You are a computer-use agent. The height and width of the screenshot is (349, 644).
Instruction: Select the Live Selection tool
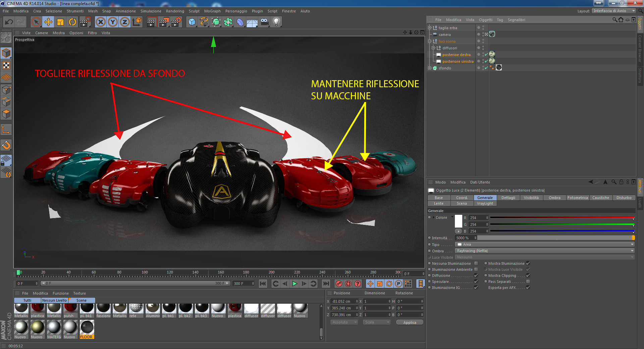pyautogui.click(x=36, y=22)
